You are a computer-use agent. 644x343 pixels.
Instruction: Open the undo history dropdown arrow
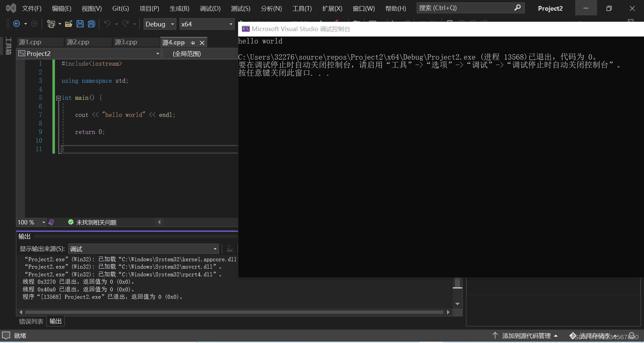coord(116,24)
